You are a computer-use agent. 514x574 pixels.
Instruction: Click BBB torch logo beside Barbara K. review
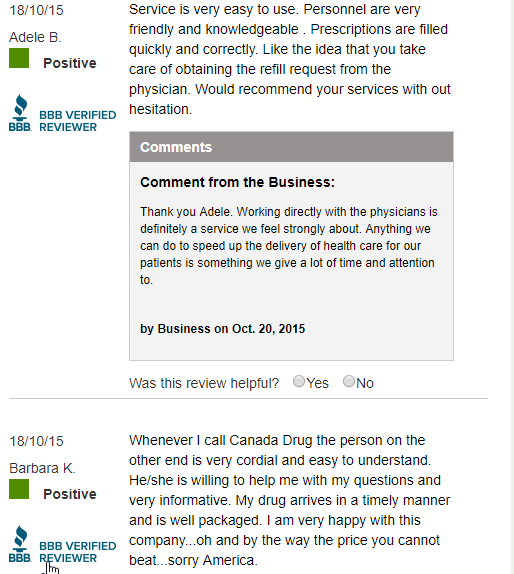coord(20,544)
